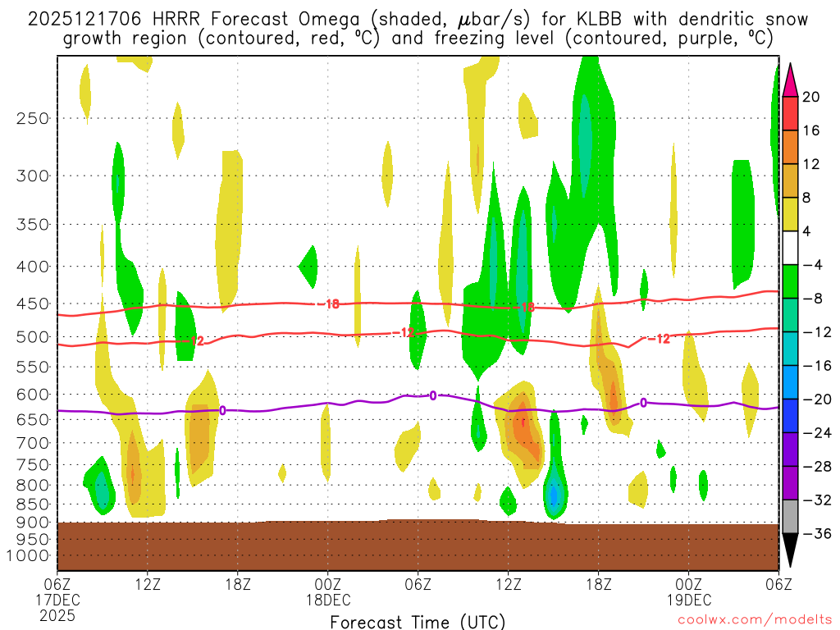The image size is (840, 630).
Task: Click the chart title mentioning HRRR Forecast Omega
Action: click(418, 20)
